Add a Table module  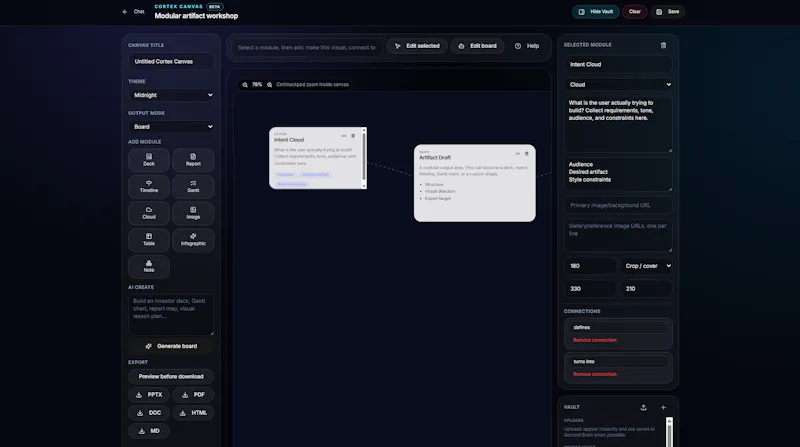(x=149, y=239)
